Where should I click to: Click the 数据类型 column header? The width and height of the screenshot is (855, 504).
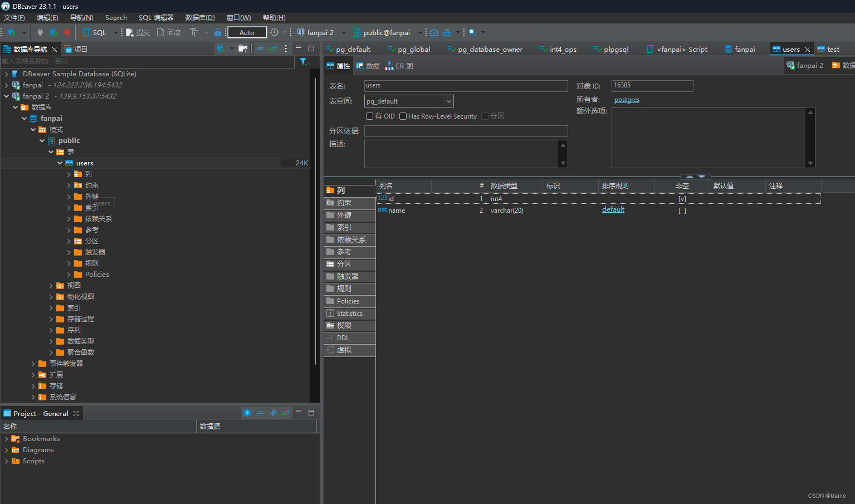tap(515, 185)
